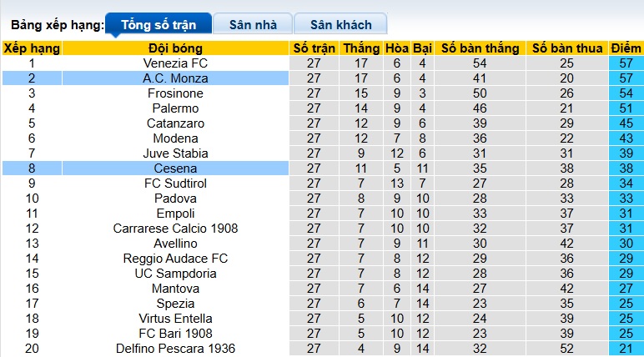Click the Carrarese Calcio 1908 entry

tap(175, 229)
